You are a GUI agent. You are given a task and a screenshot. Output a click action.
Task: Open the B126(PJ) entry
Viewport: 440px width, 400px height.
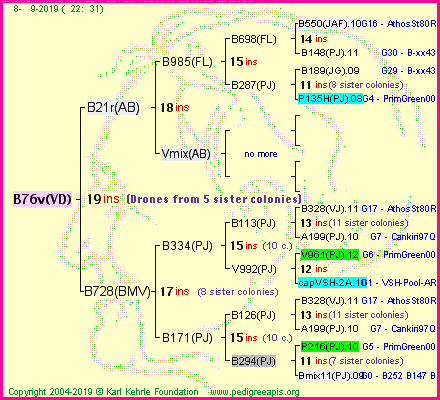coord(253,315)
